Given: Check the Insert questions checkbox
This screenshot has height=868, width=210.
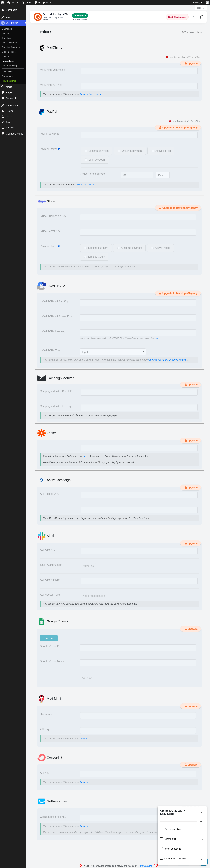Looking at the screenshot, I should click(161, 849).
